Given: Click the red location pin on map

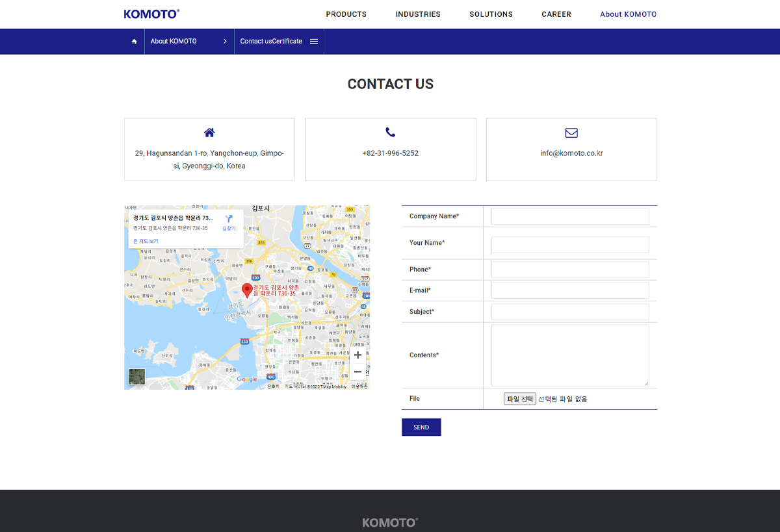Looking at the screenshot, I should pos(247,290).
